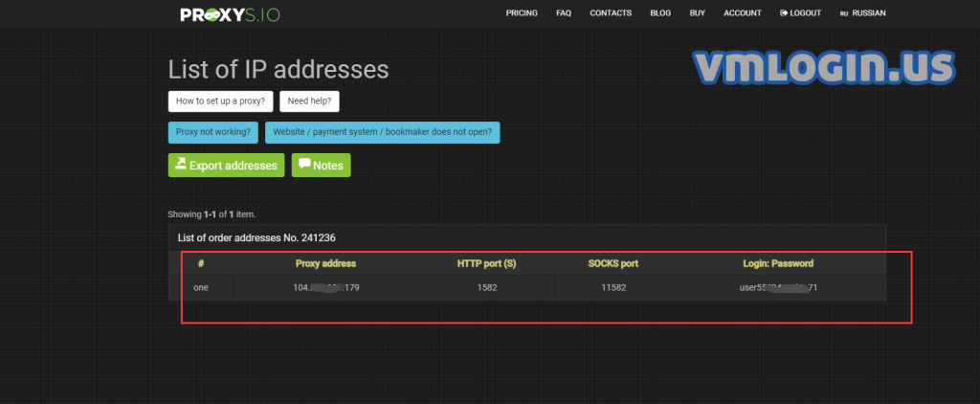Image resolution: width=980 pixels, height=404 pixels.
Task: Select the 'Showing 1-1 of 1 item' text
Action: (212, 213)
